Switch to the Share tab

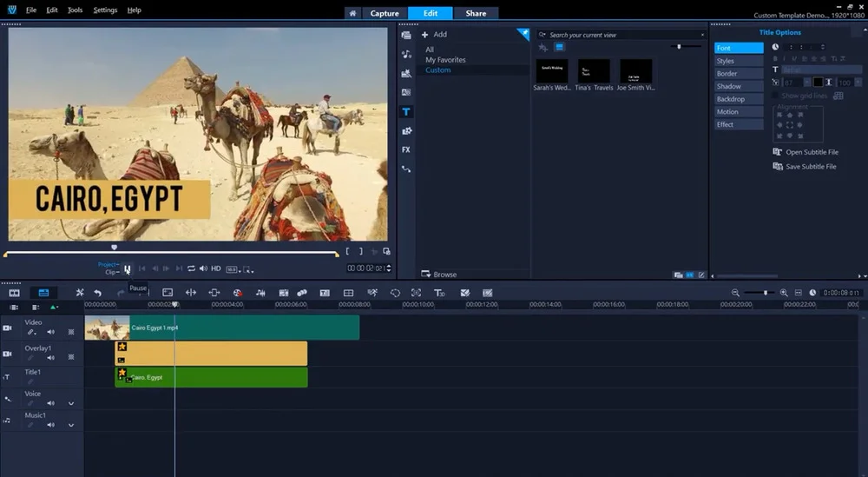[x=476, y=13]
